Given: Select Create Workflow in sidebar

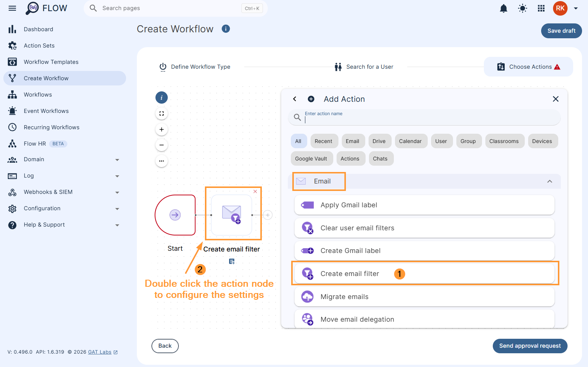Looking at the screenshot, I should [x=65, y=78].
